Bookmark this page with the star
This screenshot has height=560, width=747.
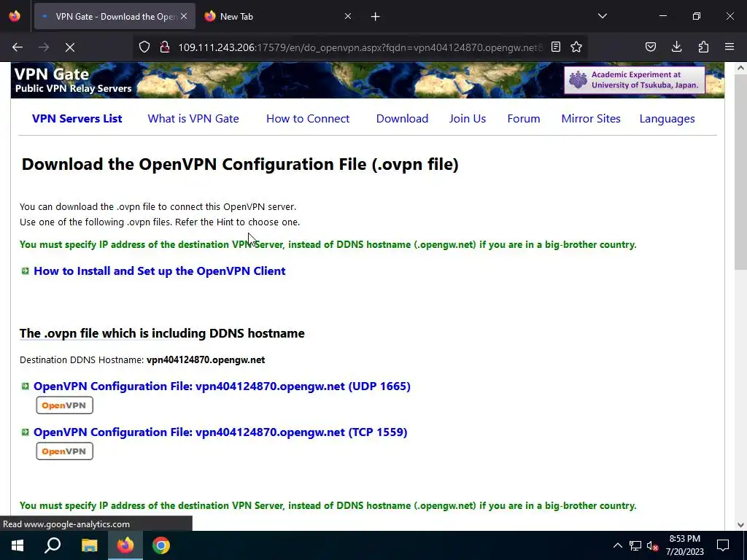pos(576,47)
